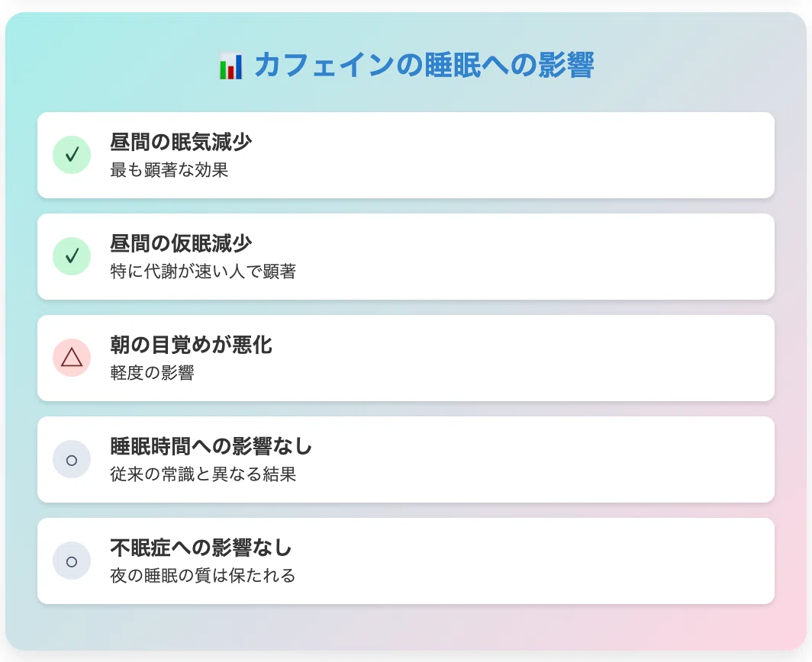Click the subtitle 最も顕著な効果
Viewport: 812px width, 662px height.
pyautogui.click(x=169, y=170)
